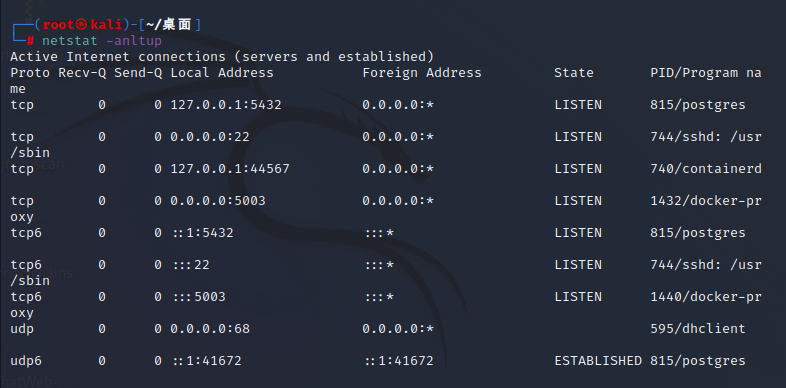Click the 'Local Address' column header
786x388 pixels.
[x=222, y=73]
